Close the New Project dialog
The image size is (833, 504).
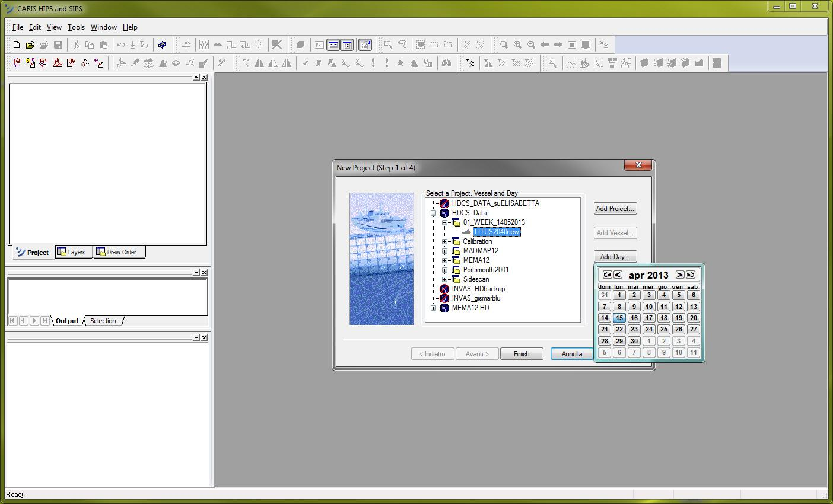click(639, 165)
